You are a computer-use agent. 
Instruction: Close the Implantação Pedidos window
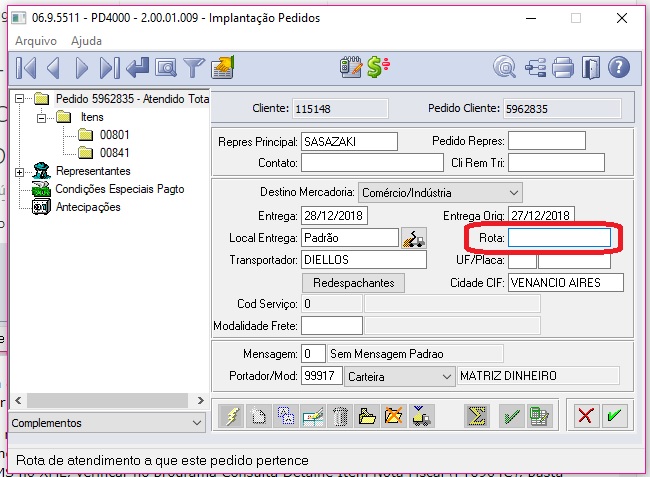[x=622, y=18]
